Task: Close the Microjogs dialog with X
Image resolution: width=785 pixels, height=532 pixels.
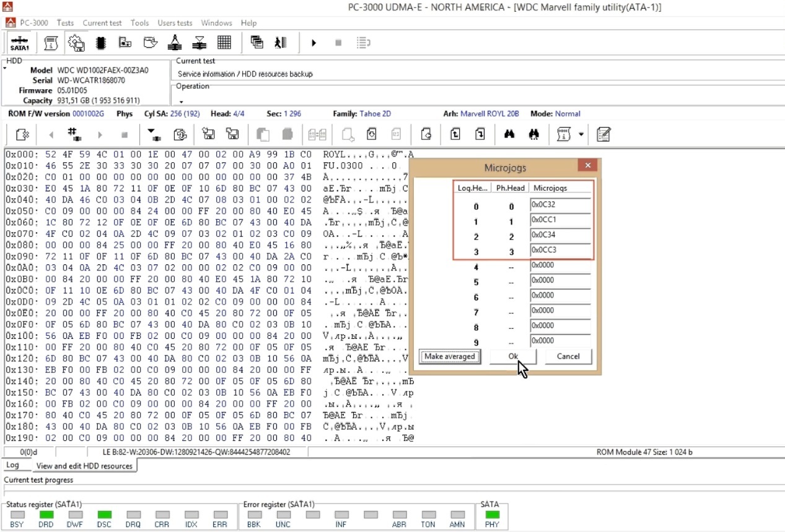Action: point(587,165)
